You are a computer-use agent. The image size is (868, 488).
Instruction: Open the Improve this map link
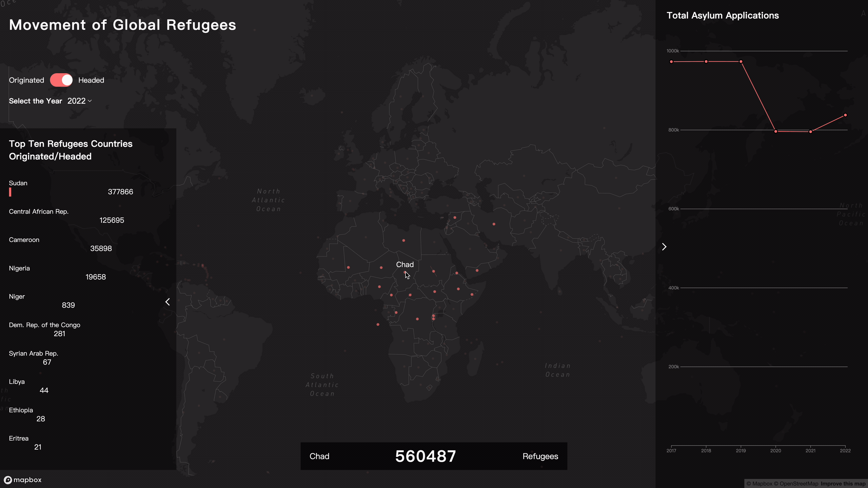pos(843,484)
